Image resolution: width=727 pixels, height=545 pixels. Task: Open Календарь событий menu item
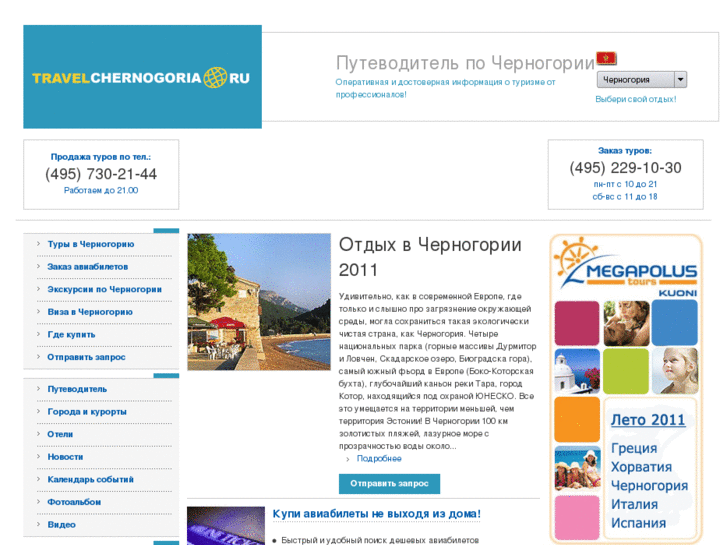tap(90, 480)
